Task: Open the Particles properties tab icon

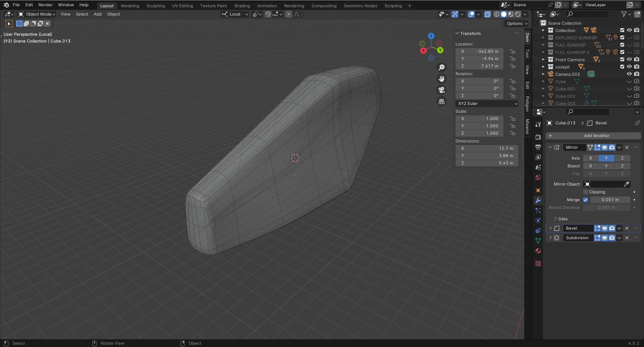Action: click(538, 211)
